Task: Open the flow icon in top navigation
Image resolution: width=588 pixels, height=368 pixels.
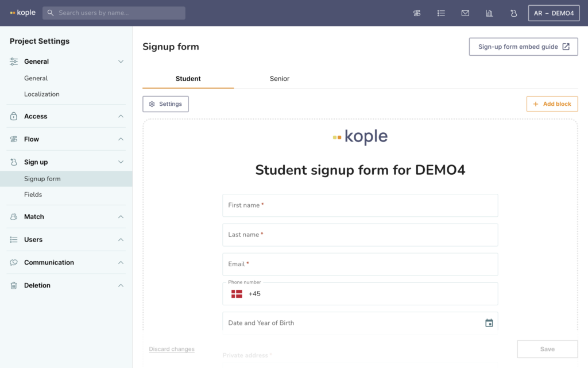Action: [417, 13]
